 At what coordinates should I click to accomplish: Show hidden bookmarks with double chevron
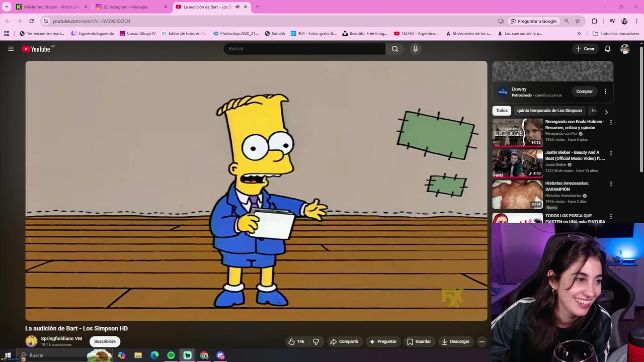579,34
